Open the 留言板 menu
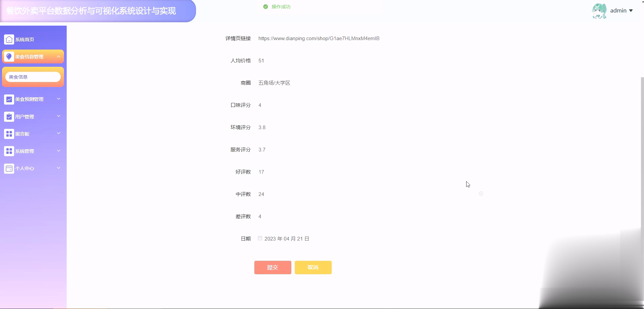Image resolution: width=644 pixels, height=309 pixels. (x=33, y=134)
